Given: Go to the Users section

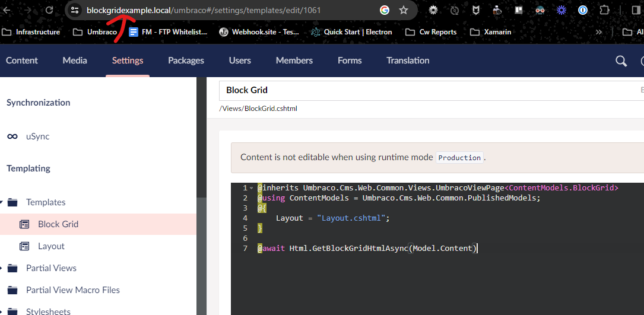Looking at the screenshot, I should pyautogui.click(x=240, y=61).
